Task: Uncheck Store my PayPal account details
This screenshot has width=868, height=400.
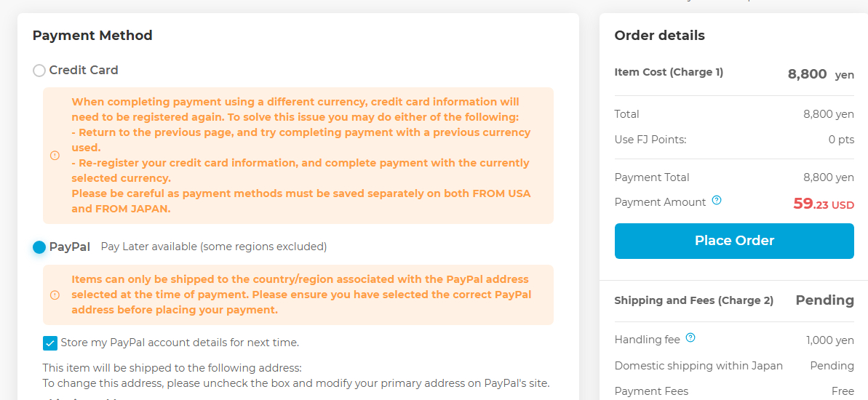Action: pyautogui.click(x=50, y=343)
